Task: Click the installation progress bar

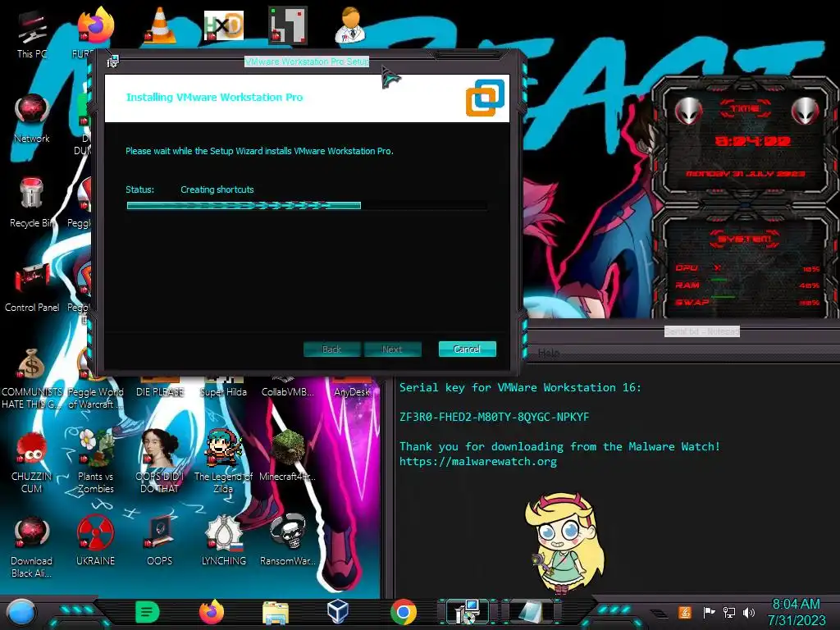Action: tap(307, 205)
